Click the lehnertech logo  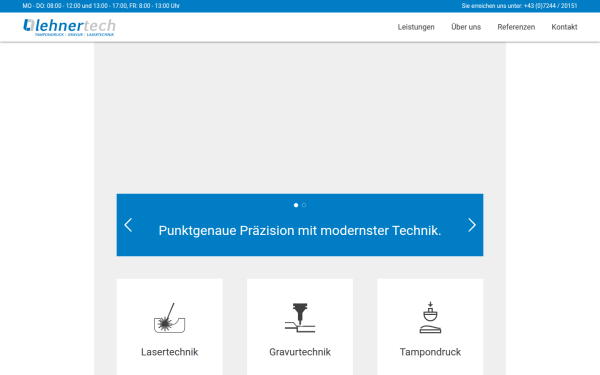[x=69, y=27]
